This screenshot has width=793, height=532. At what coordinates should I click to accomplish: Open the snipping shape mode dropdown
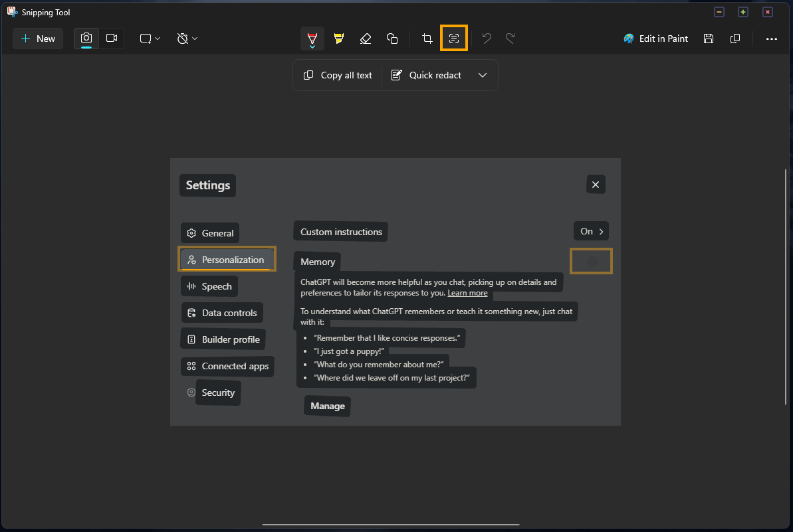(150, 39)
